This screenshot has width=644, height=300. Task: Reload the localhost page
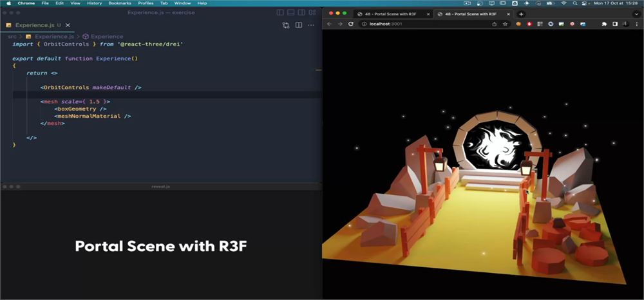tap(351, 24)
